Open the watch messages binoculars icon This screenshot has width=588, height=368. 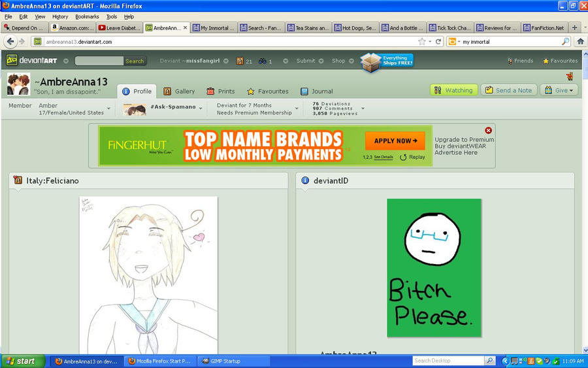pos(263,61)
